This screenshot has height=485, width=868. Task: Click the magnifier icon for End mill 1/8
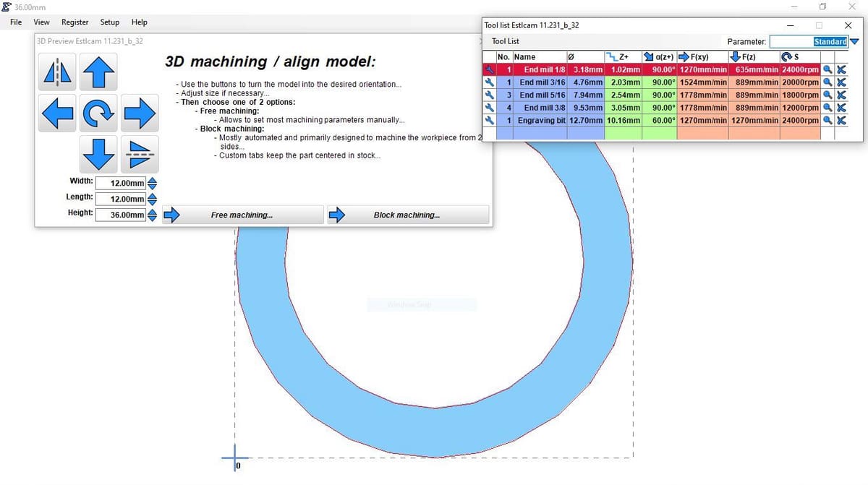click(x=827, y=70)
